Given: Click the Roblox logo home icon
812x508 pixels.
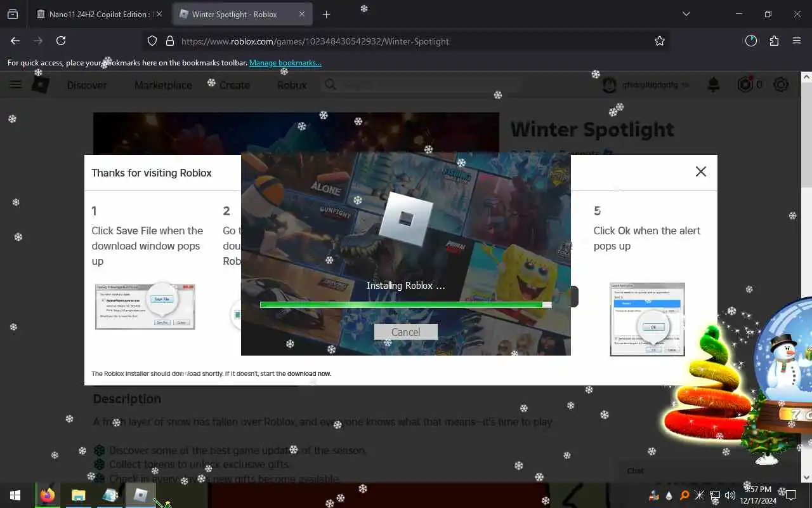Looking at the screenshot, I should tap(41, 84).
